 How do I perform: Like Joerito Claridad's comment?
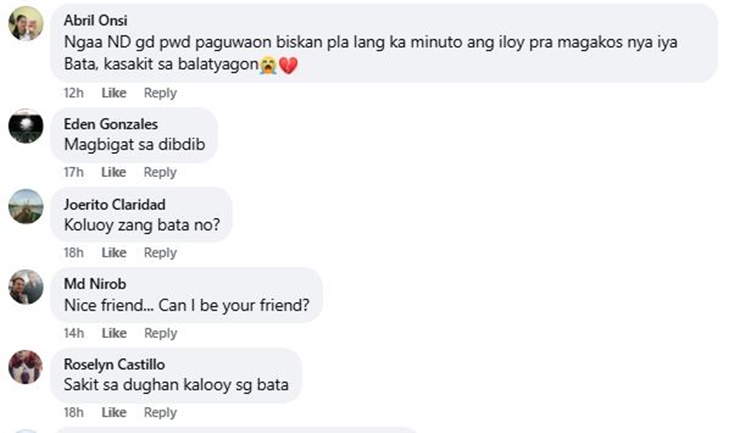114,253
